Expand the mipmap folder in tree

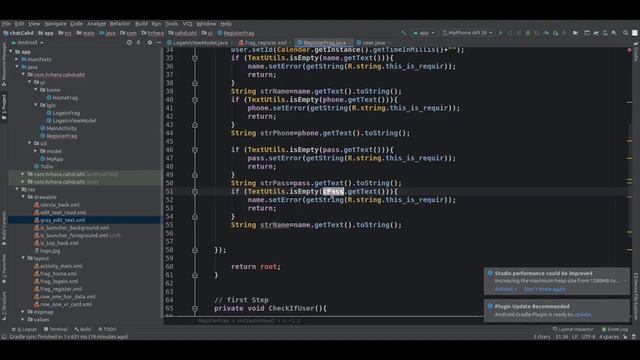(23, 312)
